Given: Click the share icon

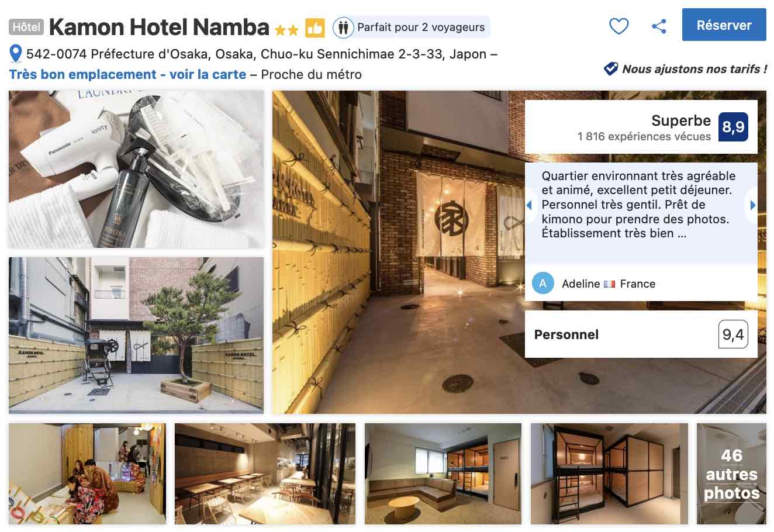Looking at the screenshot, I should pyautogui.click(x=659, y=26).
